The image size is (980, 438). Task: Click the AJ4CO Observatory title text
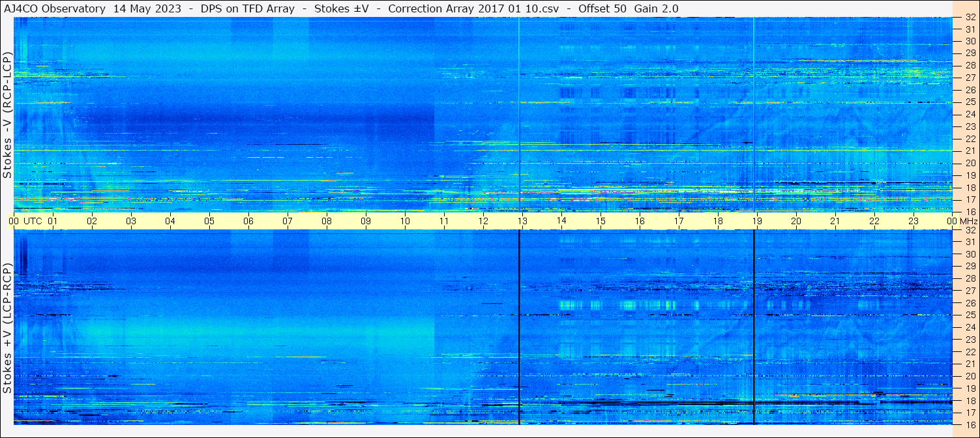tap(55, 8)
